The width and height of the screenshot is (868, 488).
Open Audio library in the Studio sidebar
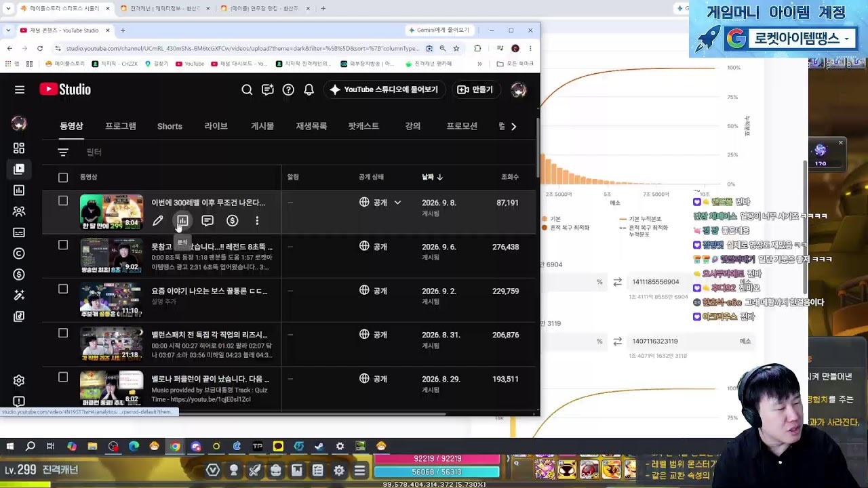tap(19, 317)
